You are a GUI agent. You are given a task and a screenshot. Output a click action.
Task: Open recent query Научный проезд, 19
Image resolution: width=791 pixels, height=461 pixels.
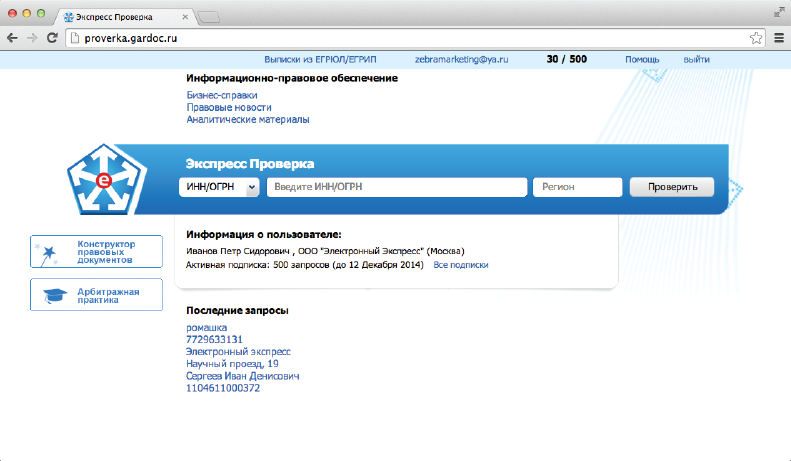click(x=232, y=364)
